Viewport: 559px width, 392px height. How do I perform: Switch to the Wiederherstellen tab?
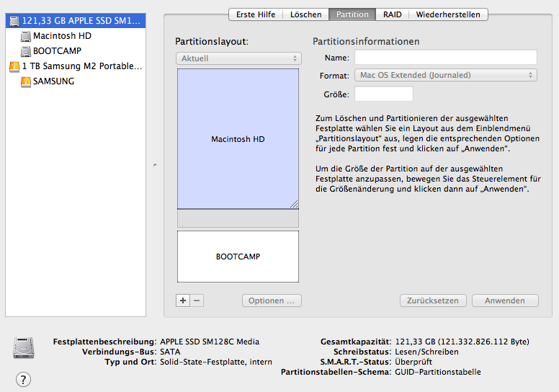(x=448, y=14)
